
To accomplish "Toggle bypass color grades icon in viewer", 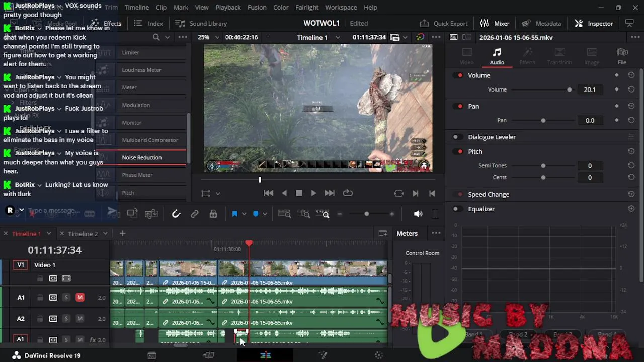I will 420,37.
